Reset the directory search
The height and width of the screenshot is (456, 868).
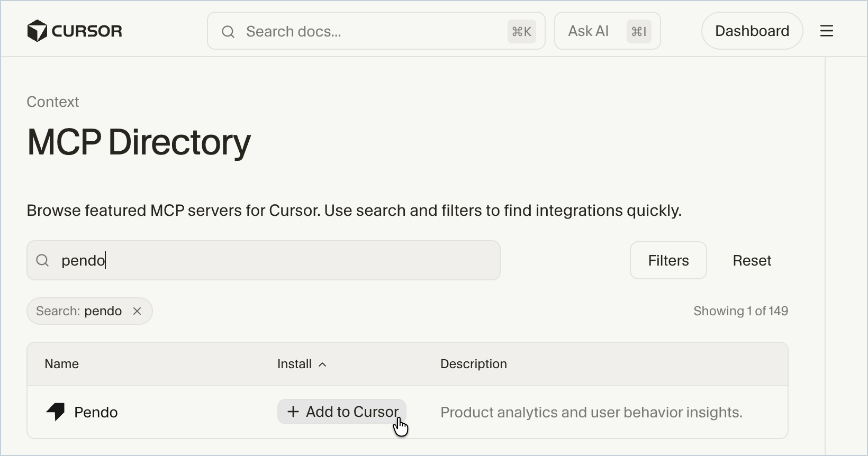752,260
